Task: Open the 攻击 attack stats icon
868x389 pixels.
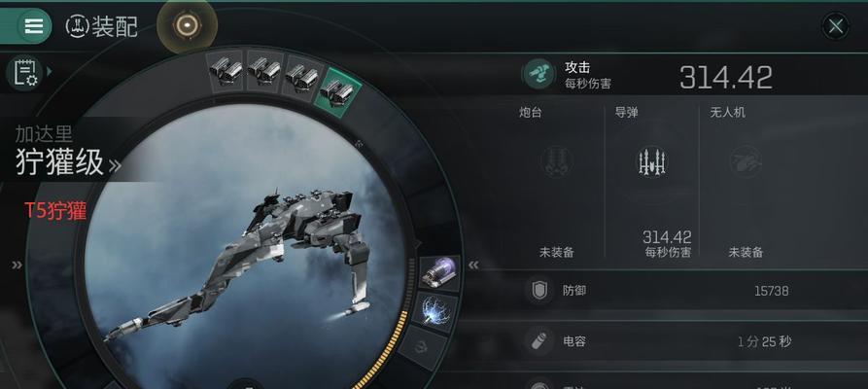Action: click(539, 74)
